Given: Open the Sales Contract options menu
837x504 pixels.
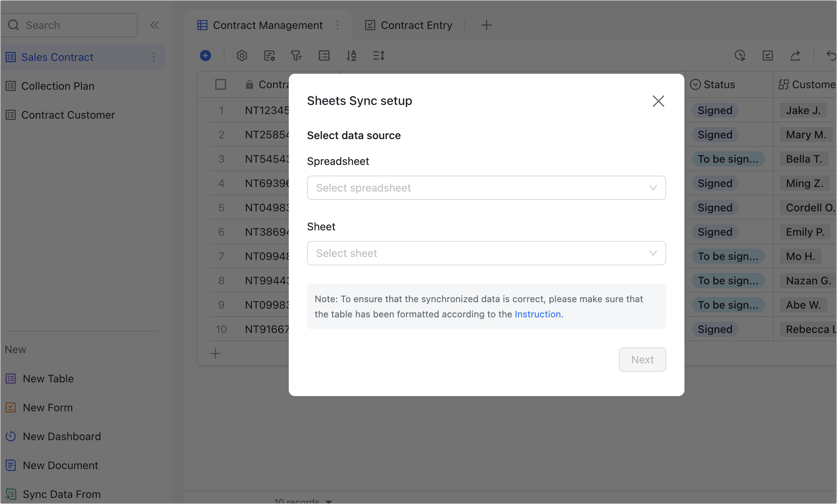Looking at the screenshot, I should click(154, 57).
